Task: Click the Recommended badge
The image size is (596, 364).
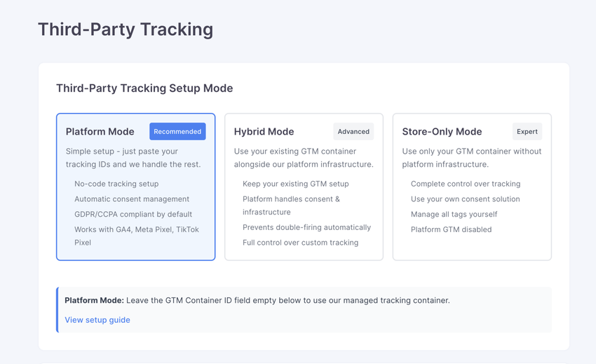Action: pyautogui.click(x=177, y=132)
